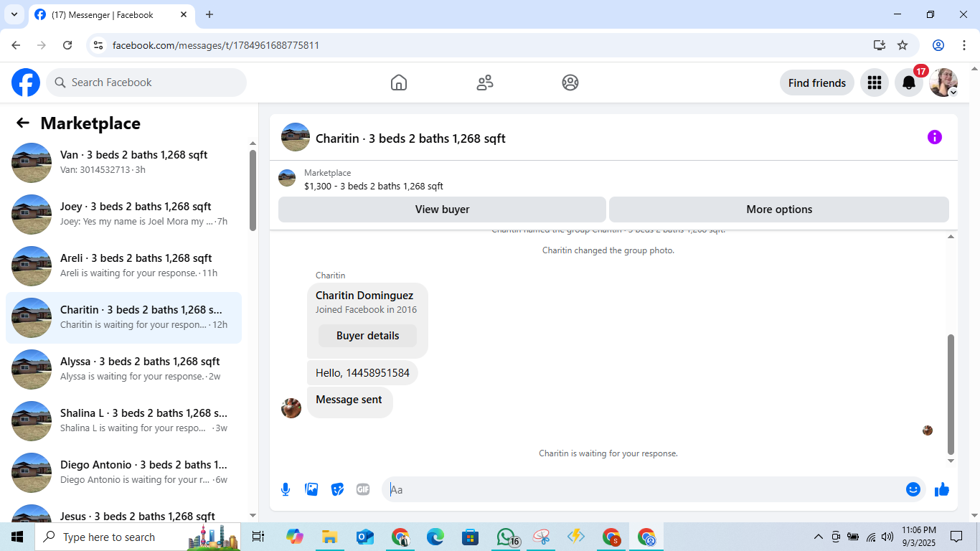Open Joey's conversation
Screen dimensions: 980x551
(x=123, y=215)
